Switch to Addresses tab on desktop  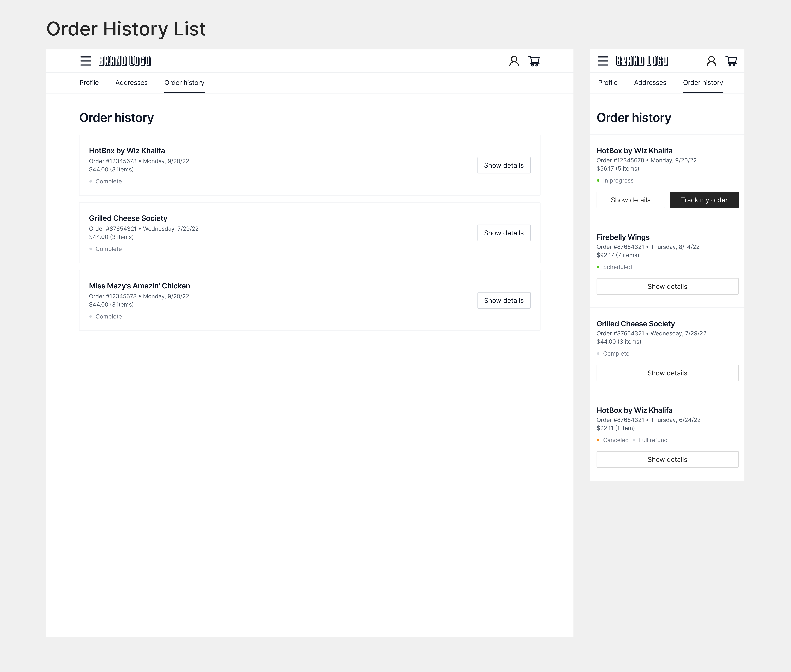click(x=131, y=83)
